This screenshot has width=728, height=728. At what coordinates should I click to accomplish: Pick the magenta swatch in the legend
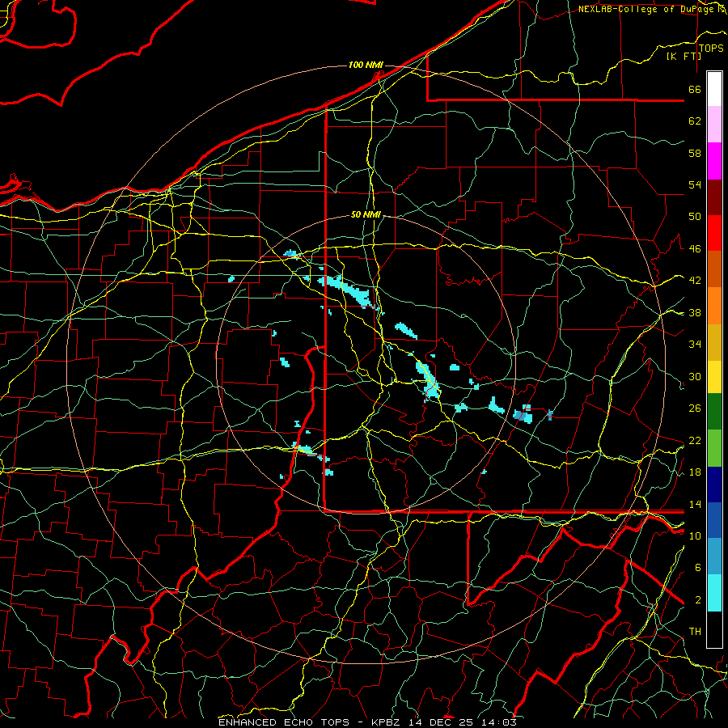pyautogui.click(x=714, y=161)
